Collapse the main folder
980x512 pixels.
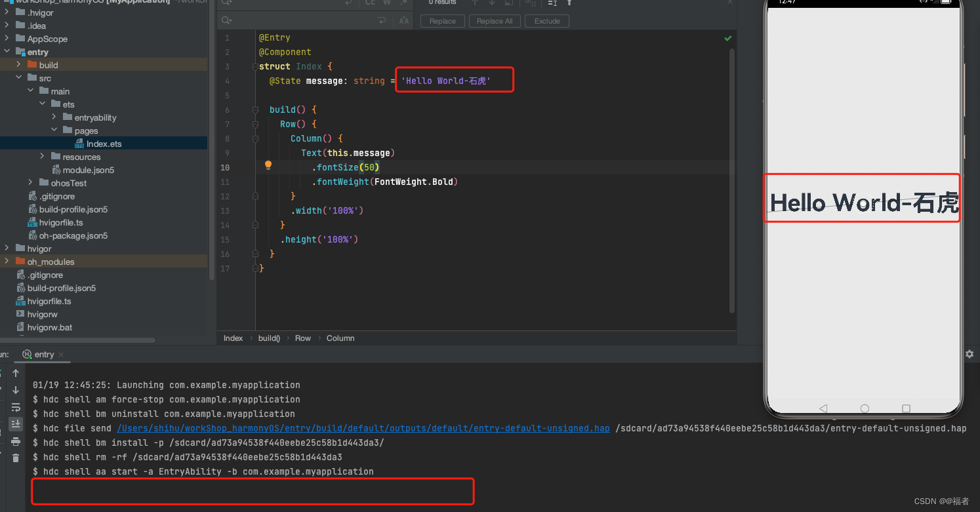pyautogui.click(x=30, y=90)
